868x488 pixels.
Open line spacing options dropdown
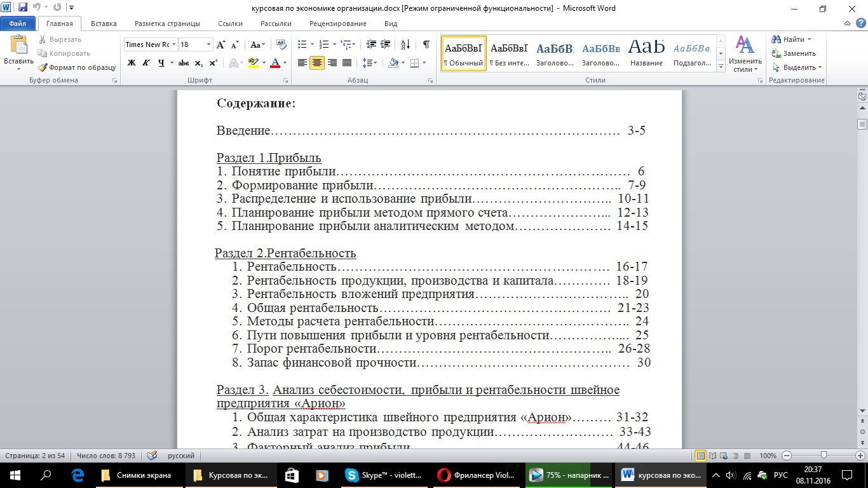pos(369,63)
